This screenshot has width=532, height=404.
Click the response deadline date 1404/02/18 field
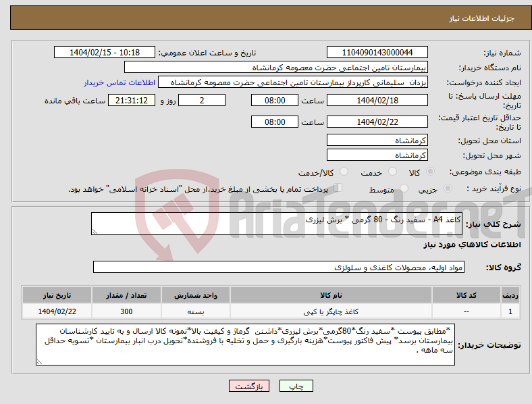377,100
